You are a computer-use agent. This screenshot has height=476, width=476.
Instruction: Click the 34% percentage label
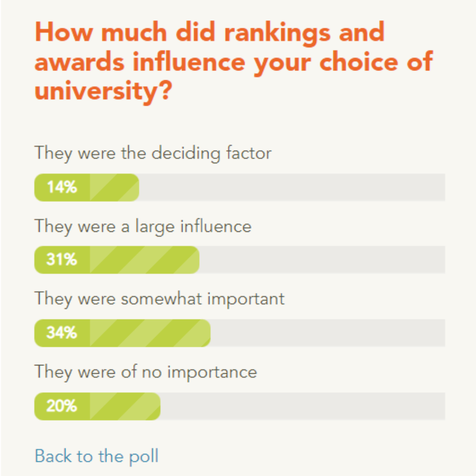pos(62,333)
